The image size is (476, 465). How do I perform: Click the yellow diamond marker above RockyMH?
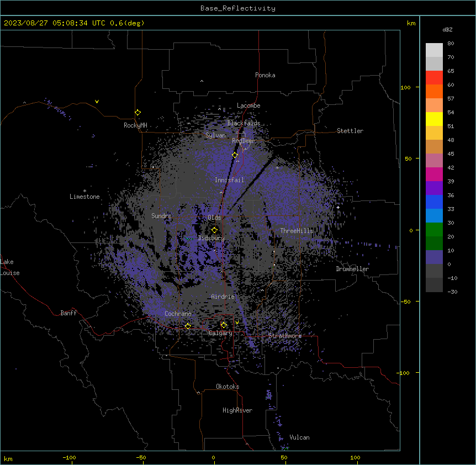click(138, 113)
